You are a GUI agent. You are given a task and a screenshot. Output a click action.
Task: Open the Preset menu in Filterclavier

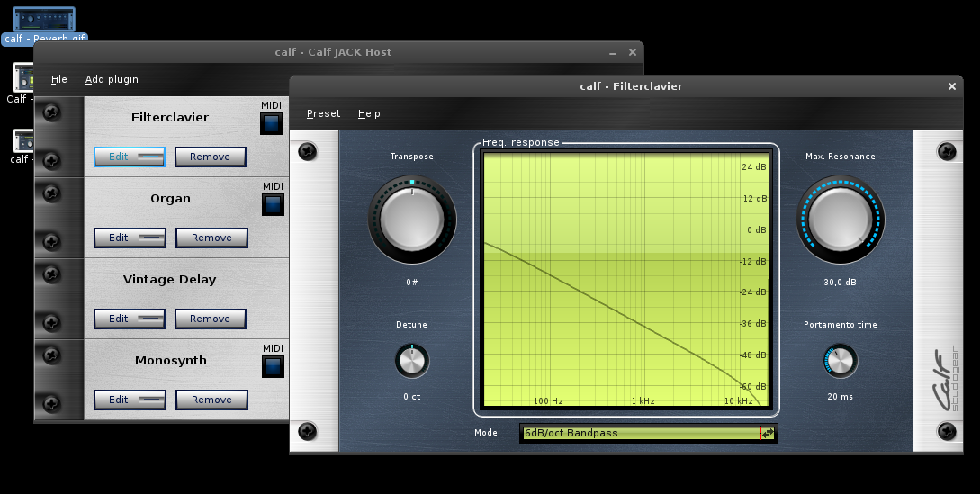point(324,113)
